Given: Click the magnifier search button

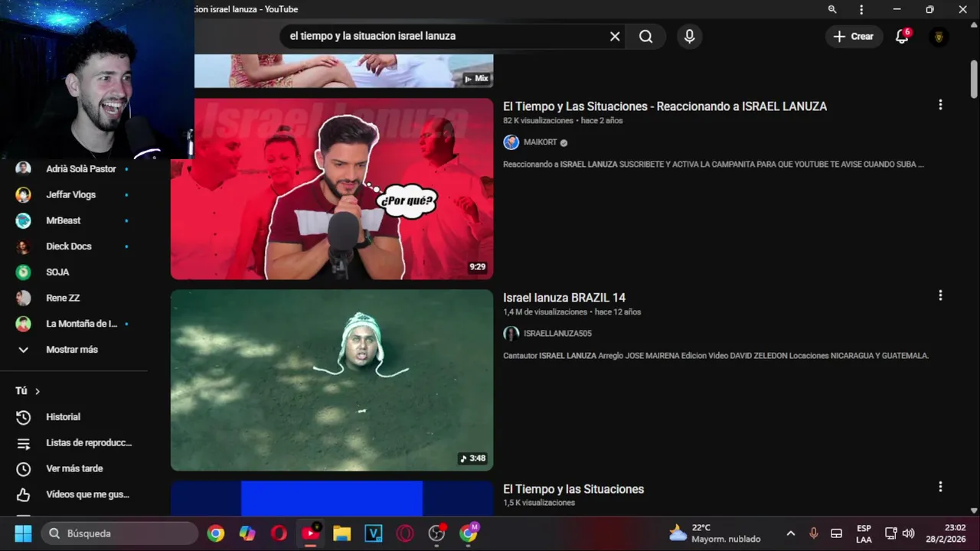Looking at the screenshot, I should 645,36.
